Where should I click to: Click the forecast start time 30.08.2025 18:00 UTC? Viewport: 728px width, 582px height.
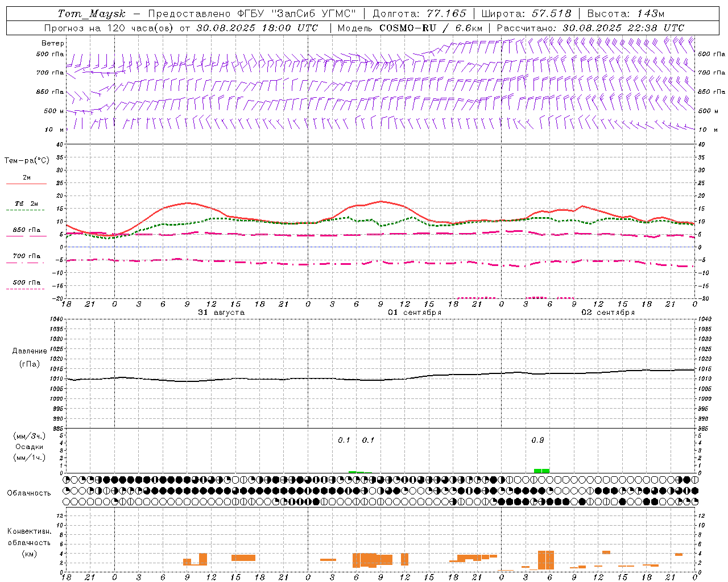pos(257,28)
